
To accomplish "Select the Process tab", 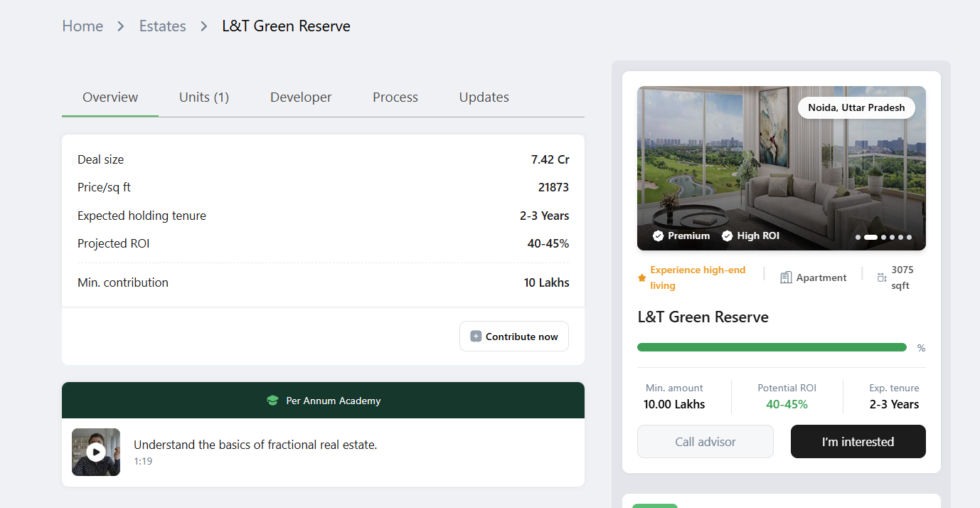I will (395, 97).
